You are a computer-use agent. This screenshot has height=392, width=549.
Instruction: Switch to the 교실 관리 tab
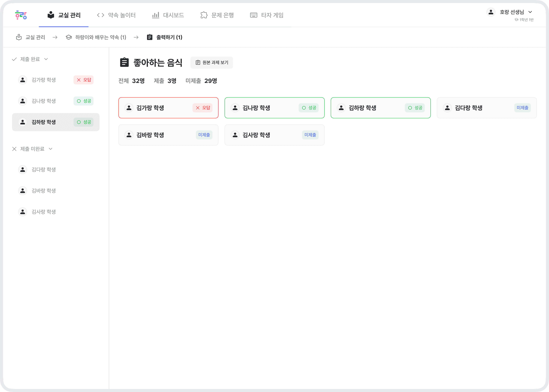pyautogui.click(x=64, y=15)
